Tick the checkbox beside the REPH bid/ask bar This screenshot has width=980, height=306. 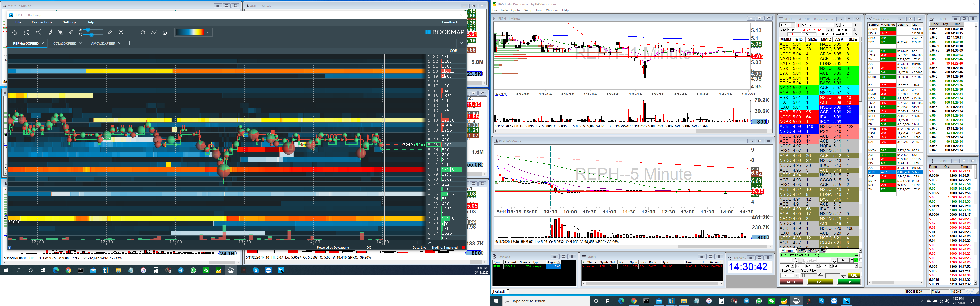[x=861, y=256]
